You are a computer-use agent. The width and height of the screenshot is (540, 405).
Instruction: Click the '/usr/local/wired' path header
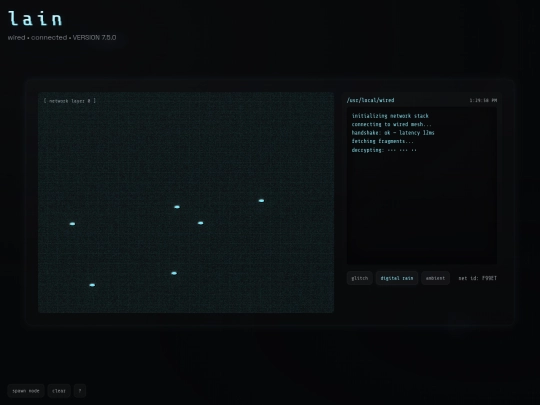tap(371, 100)
